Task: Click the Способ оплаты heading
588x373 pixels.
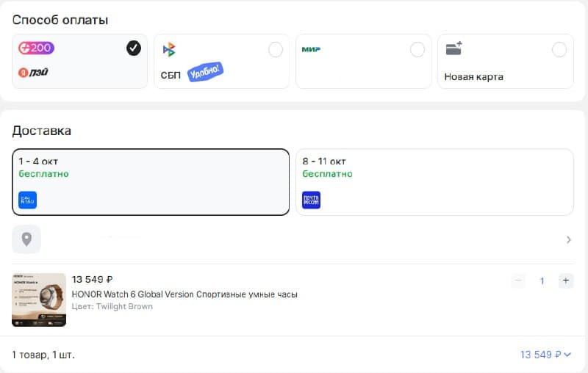Action: [60, 20]
